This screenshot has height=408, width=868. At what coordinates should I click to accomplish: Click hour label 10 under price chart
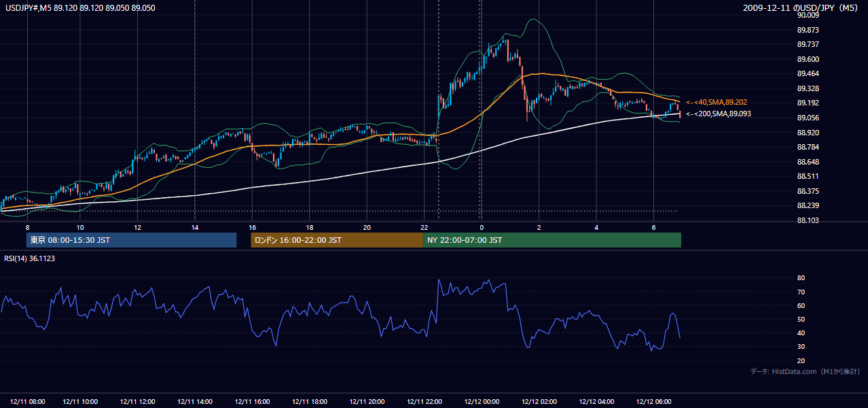pyautogui.click(x=79, y=227)
